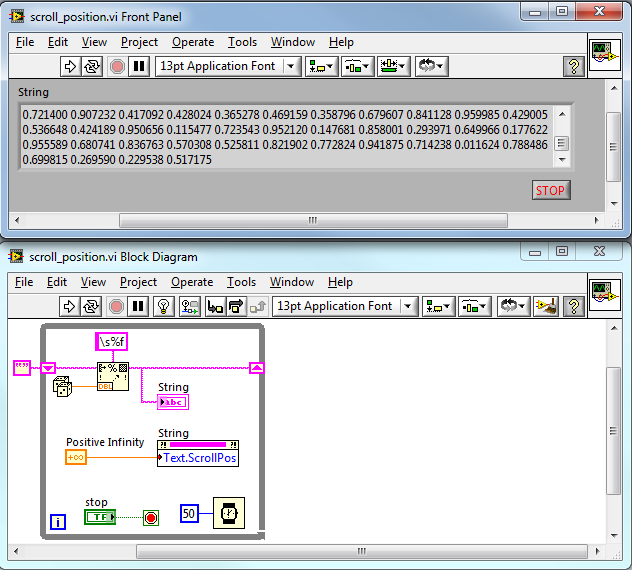
Task: Click Pause button in Block Diagram toolbar
Action: coord(138,306)
